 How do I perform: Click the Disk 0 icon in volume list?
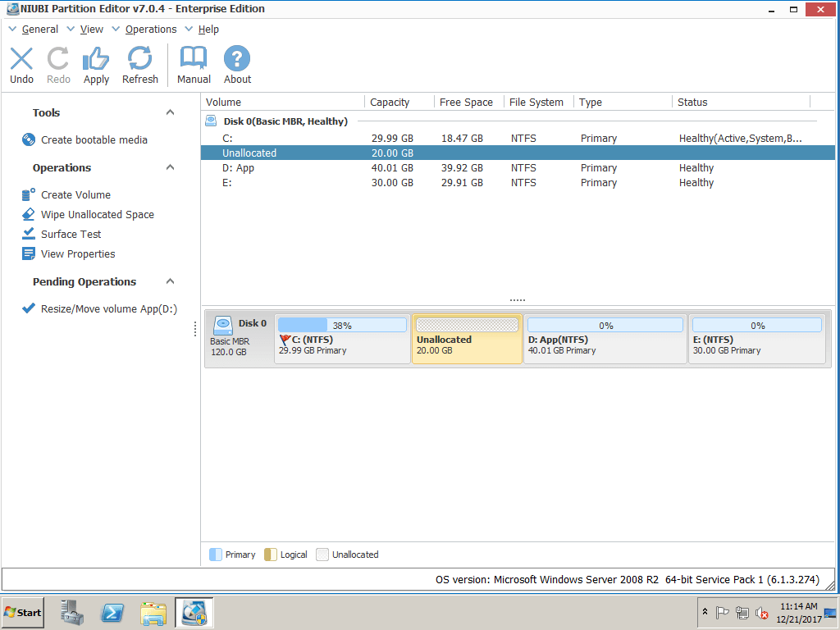211,121
